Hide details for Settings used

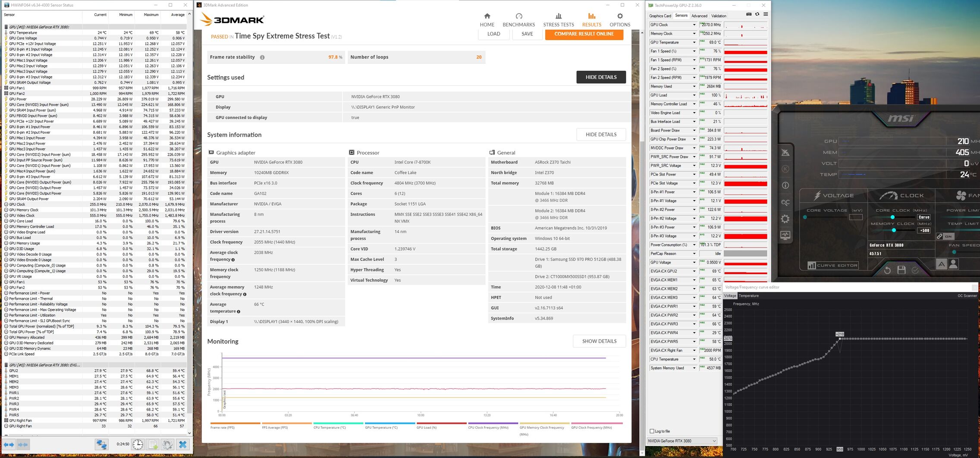point(601,77)
